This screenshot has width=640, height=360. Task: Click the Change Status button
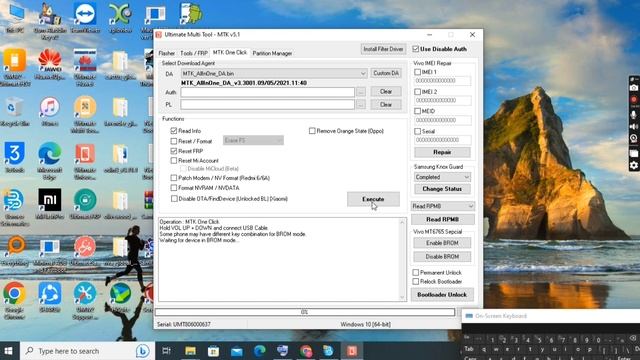click(442, 189)
